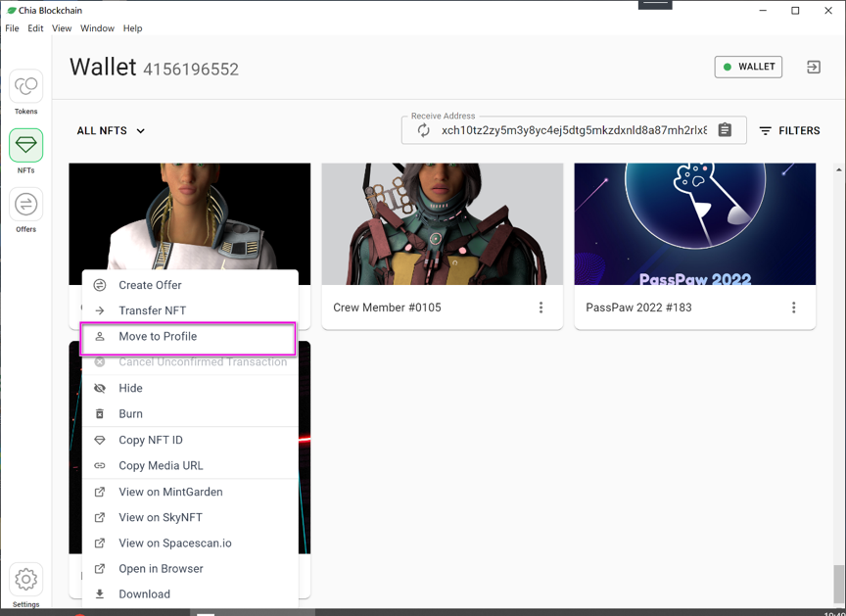Click the wallet fingerprint 4156196552

click(191, 70)
